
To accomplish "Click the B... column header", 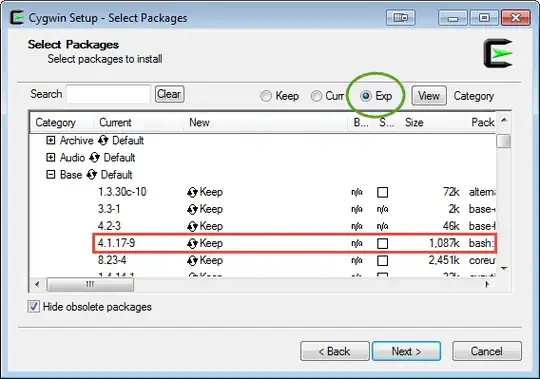I will (x=361, y=123).
